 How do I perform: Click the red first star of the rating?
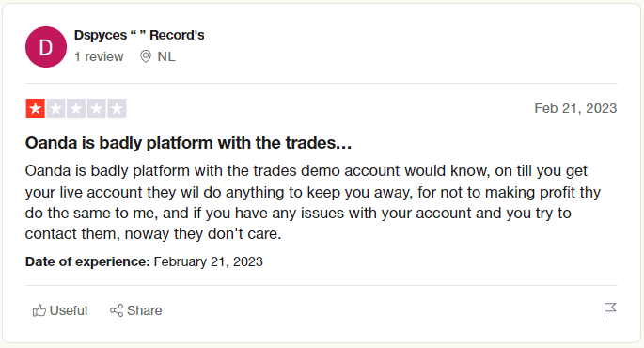coord(36,108)
